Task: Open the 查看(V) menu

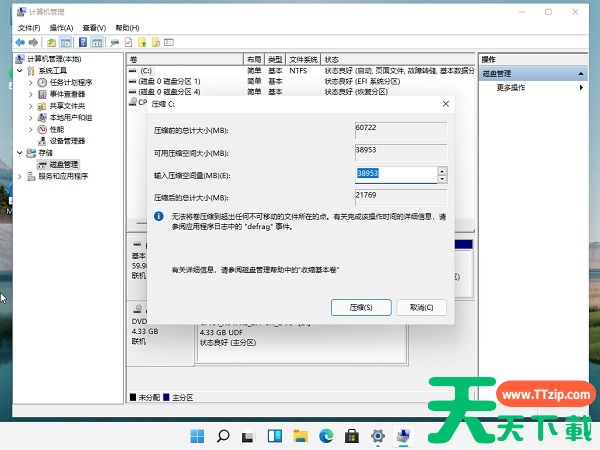Action: pyautogui.click(x=94, y=28)
